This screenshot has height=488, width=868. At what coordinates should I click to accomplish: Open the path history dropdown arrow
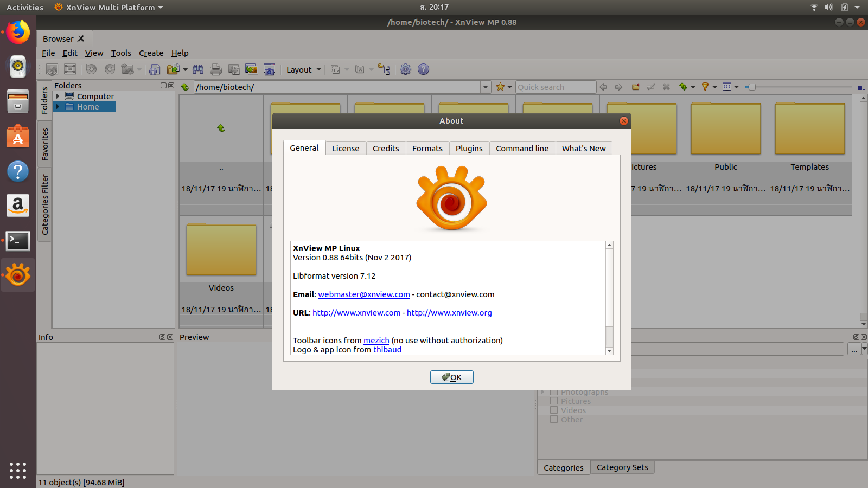pyautogui.click(x=485, y=87)
